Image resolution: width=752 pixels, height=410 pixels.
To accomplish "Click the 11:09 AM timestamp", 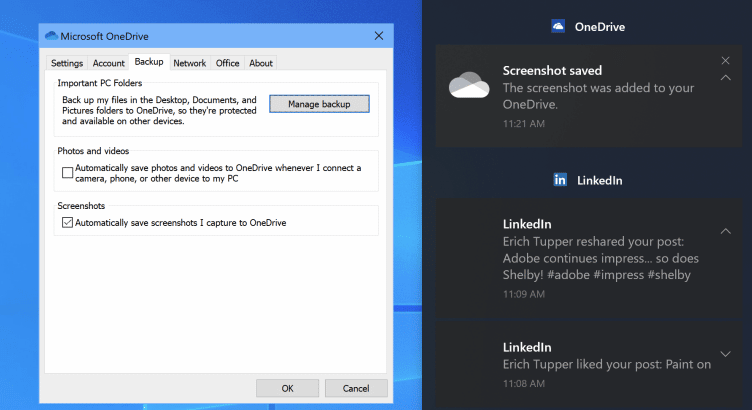I will click(524, 294).
